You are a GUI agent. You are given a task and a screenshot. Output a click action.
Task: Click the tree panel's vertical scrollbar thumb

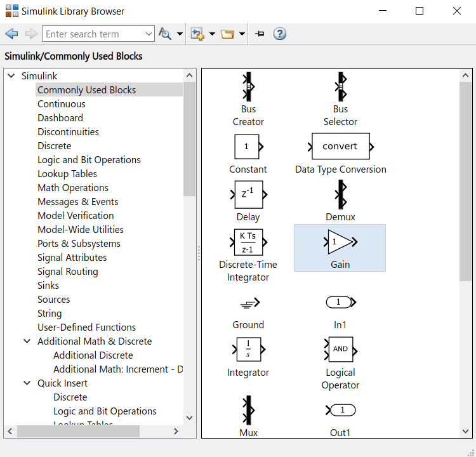[x=189, y=139]
